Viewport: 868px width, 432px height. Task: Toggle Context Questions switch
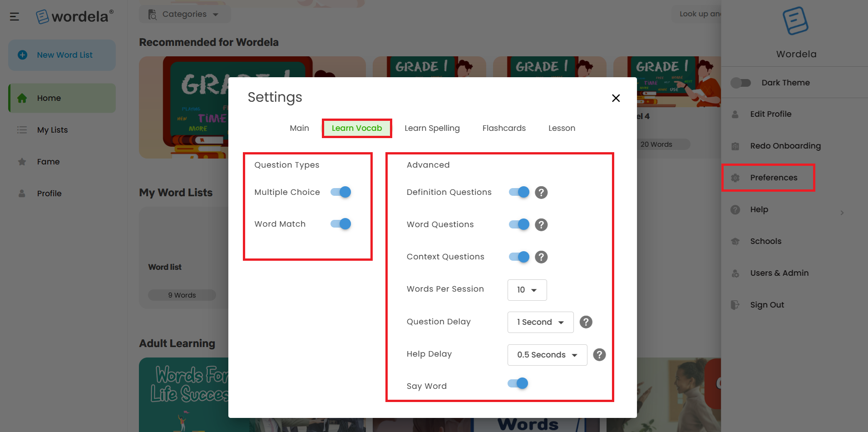point(519,257)
